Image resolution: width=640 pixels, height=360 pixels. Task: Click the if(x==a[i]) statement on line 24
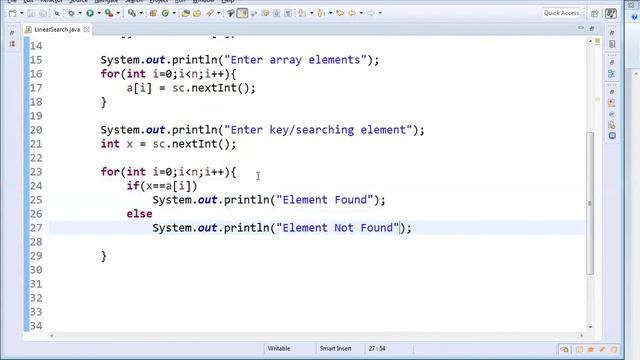coord(162,186)
